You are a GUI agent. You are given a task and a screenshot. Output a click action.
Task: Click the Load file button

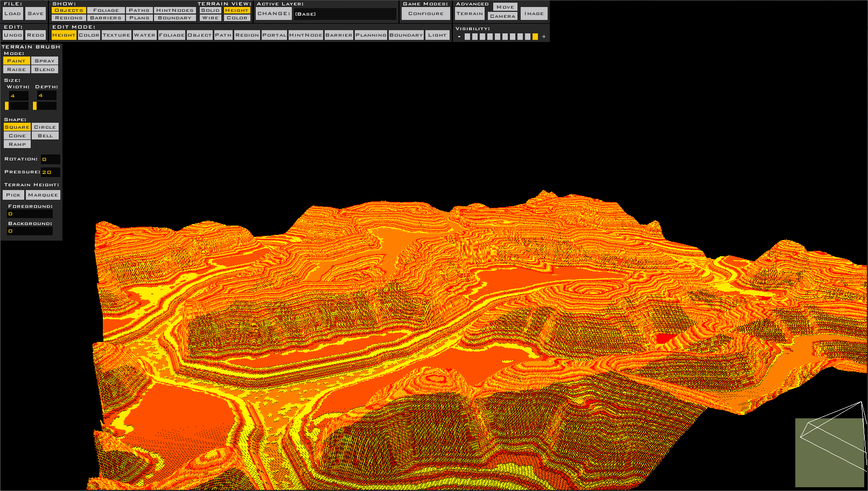tap(13, 13)
